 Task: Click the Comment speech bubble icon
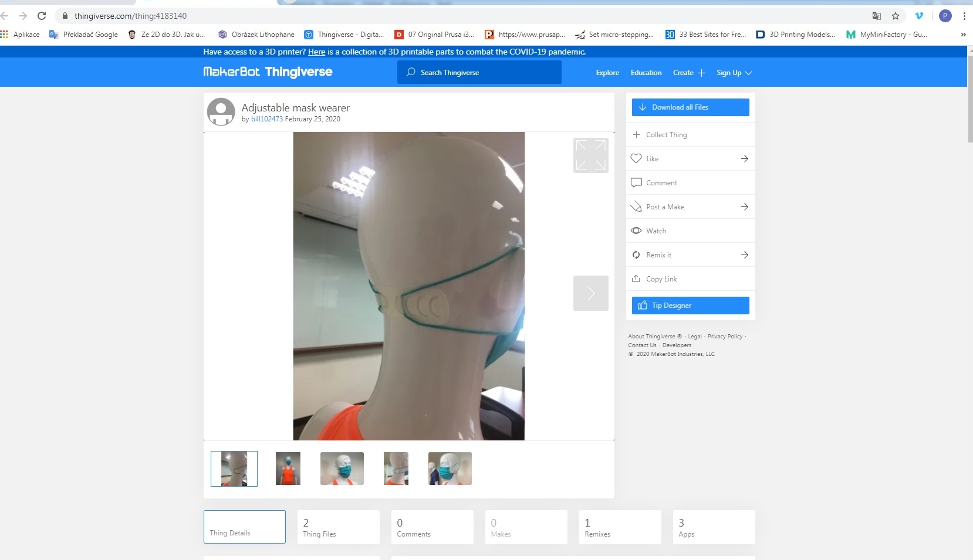click(x=636, y=182)
